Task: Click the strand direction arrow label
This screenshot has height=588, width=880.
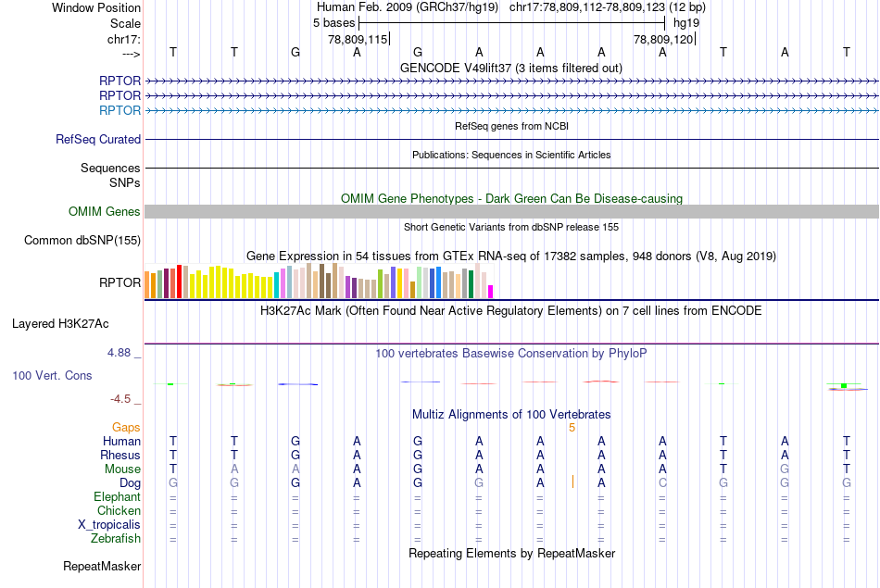Action: [x=131, y=54]
